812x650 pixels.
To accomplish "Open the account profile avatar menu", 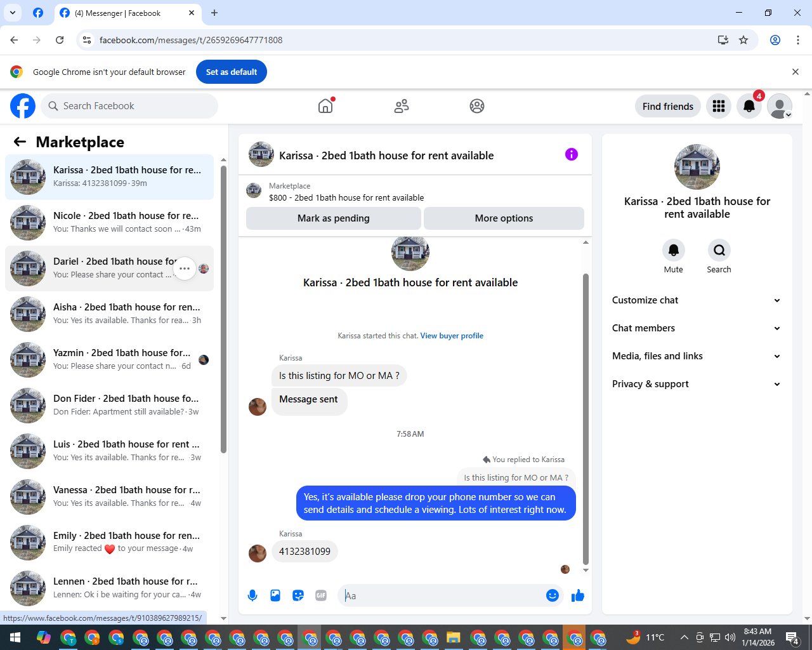I will click(x=780, y=106).
